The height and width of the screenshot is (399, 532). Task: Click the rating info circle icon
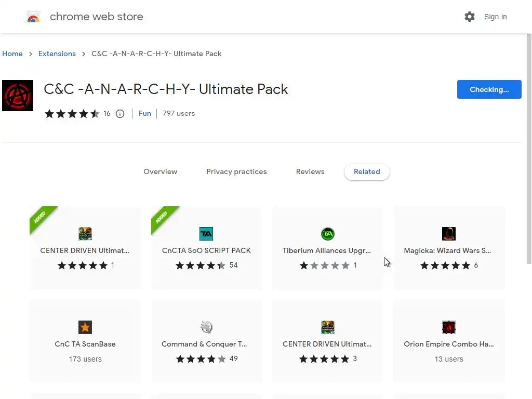[x=120, y=114]
